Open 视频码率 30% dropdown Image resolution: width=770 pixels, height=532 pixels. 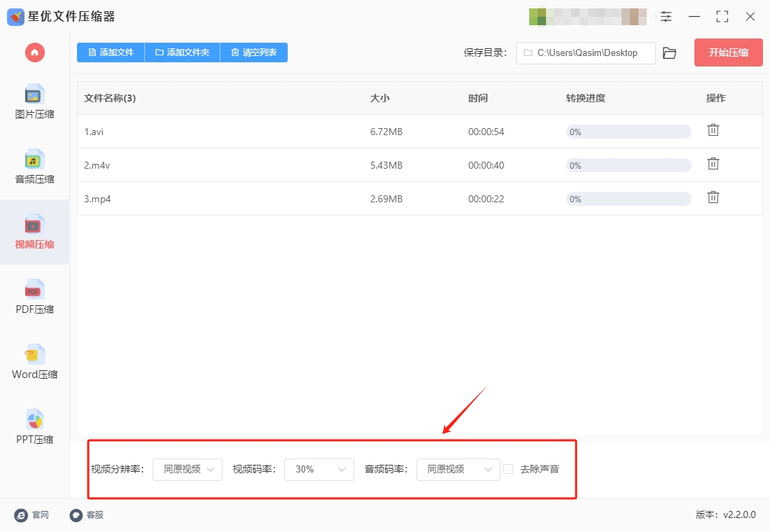coord(319,470)
